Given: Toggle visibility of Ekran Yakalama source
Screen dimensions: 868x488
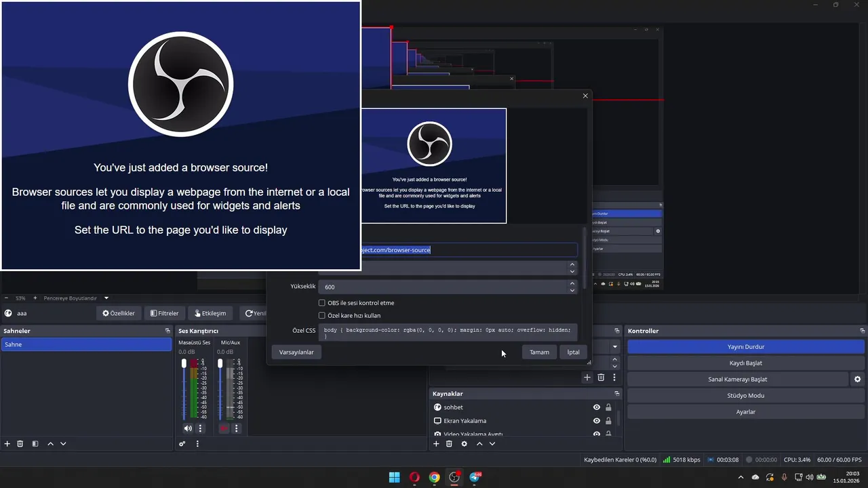Looking at the screenshot, I should click(597, 421).
